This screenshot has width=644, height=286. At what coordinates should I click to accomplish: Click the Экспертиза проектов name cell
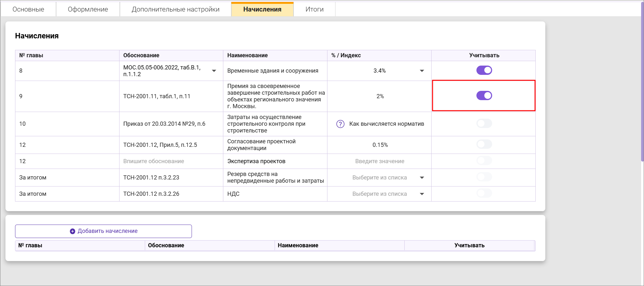tap(275, 161)
